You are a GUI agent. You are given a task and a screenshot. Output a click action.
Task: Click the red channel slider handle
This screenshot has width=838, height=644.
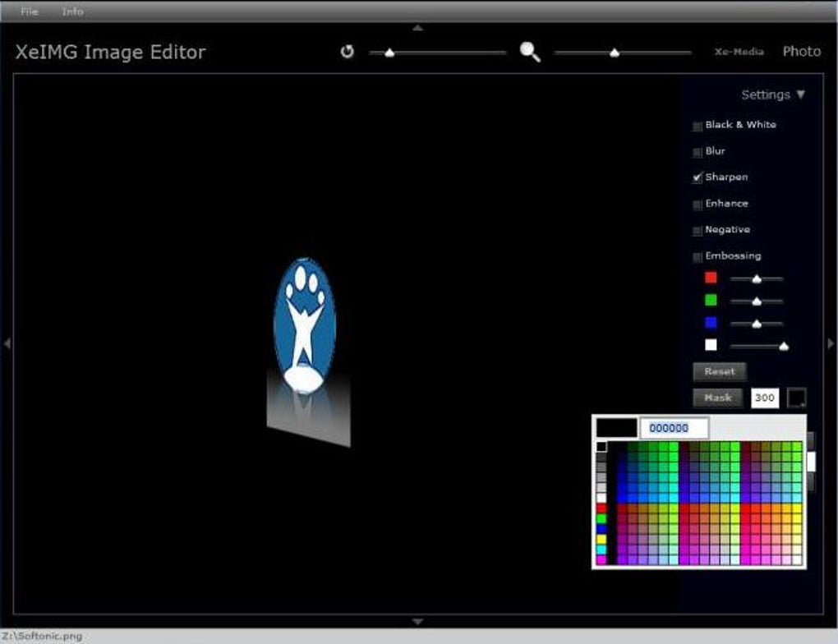[757, 278]
